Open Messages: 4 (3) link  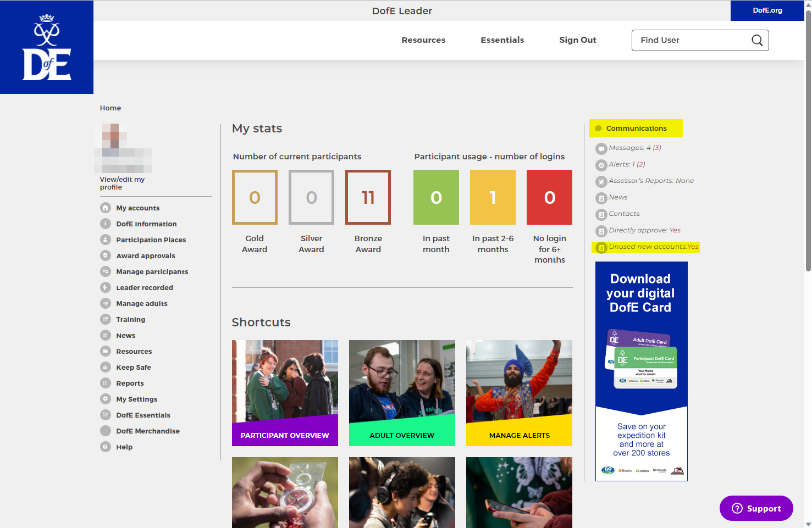pos(635,148)
